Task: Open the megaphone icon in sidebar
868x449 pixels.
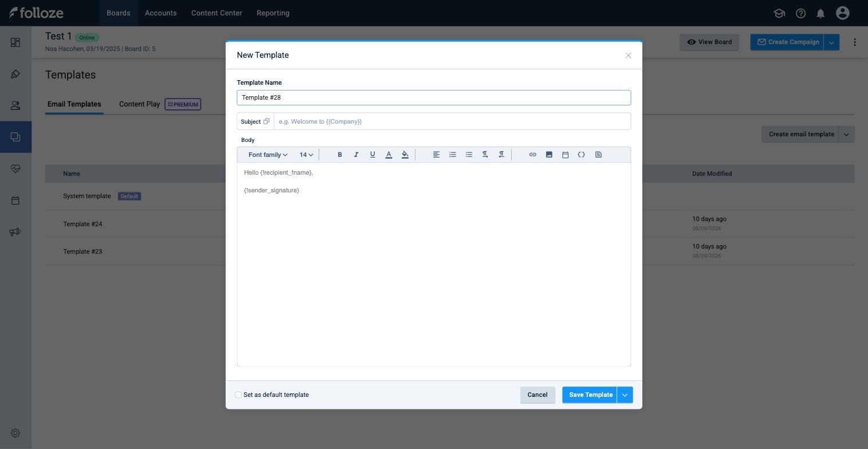Action: pyautogui.click(x=15, y=232)
